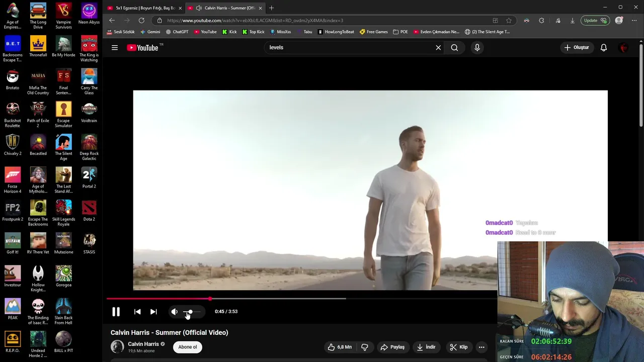This screenshot has height=362, width=644.
Task: Open the Dota 2 desktop icon
Action: [89, 211]
